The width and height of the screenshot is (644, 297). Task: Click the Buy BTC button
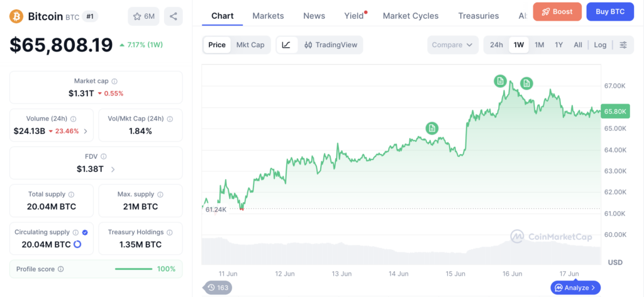[610, 11]
